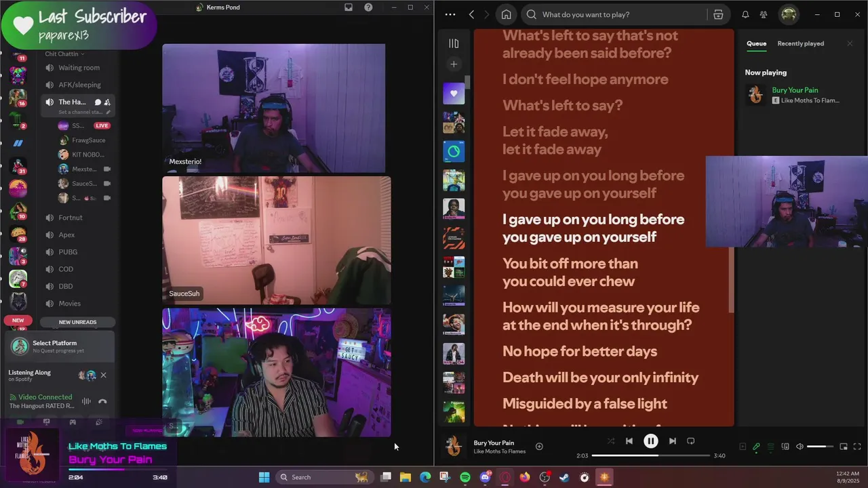Join PUBG voice channel
Viewport: 868px width, 488px height.
pos(68,251)
